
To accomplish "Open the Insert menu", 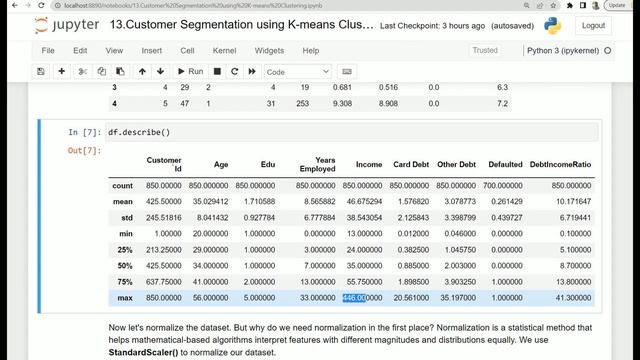I will 151,51.
